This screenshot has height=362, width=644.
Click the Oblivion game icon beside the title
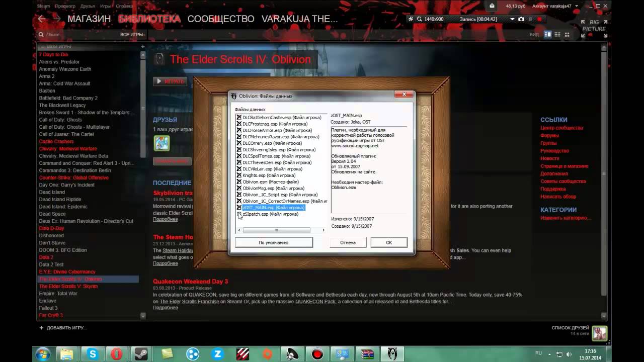159,59
